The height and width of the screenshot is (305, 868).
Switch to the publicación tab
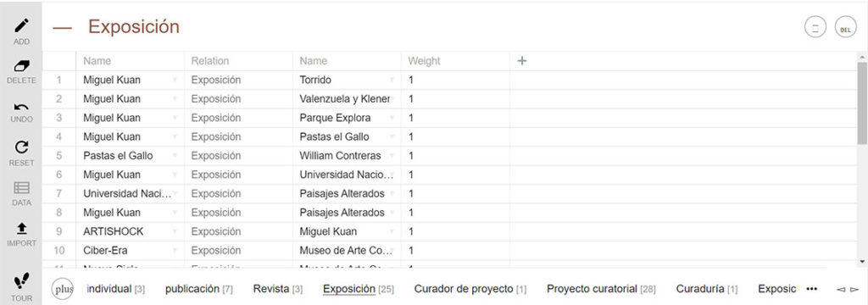tap(198, 289)
